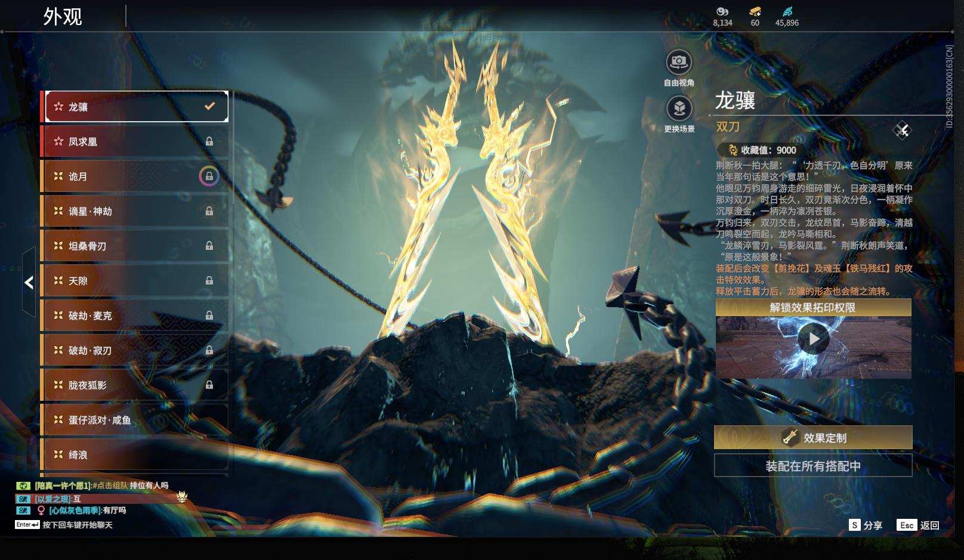Click player name 以爱之疏 in chat
The height and width of the screenshot is (560, 964).
tap(53, 499)
